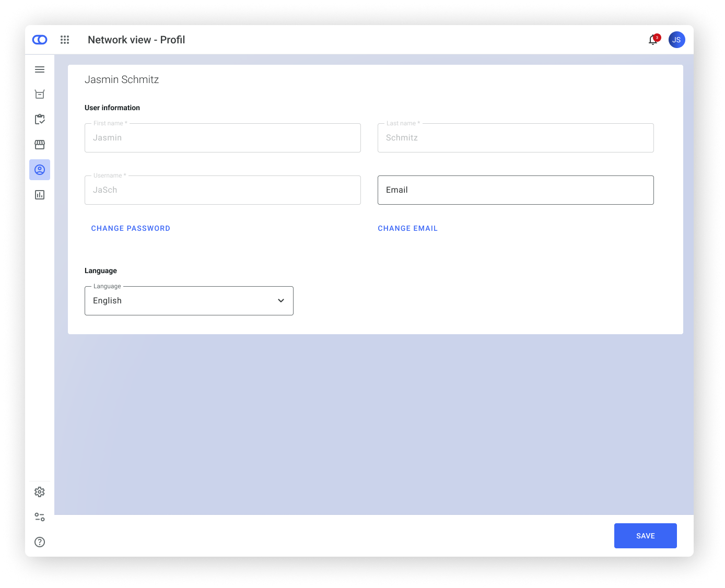The width and height of the screenshot is (725, 588).
Task: Select the shopping cart icon in the sidebar
Action: coord(40,94)
